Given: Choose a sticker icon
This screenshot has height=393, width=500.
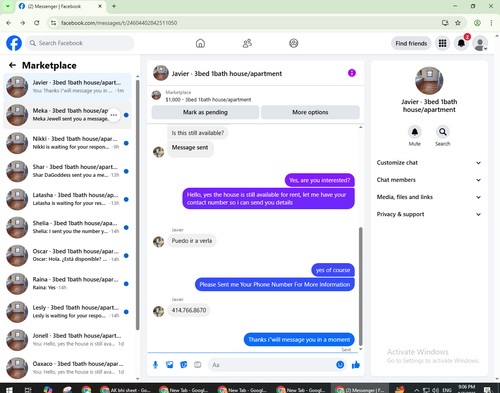Looking at the screenshot, I should pos(184,365).
